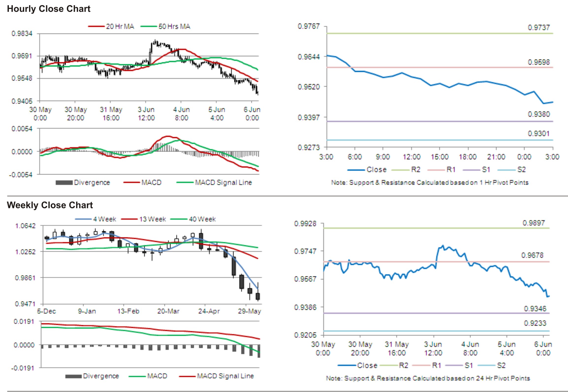The image size is (568, 392).
Task: Click the '20 Hr MA' legend label
Action: tap(120, 26)
